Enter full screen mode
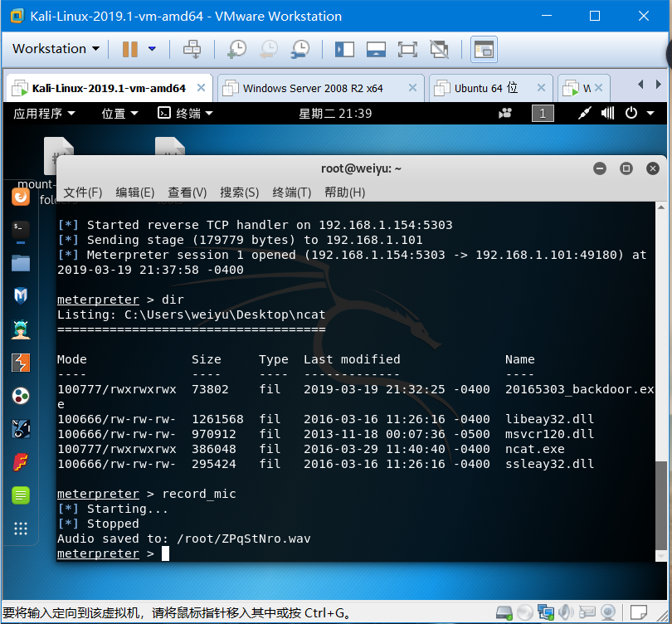Image resolution: width=672 pixels, height=624 pixels. (x=407, y=49)
